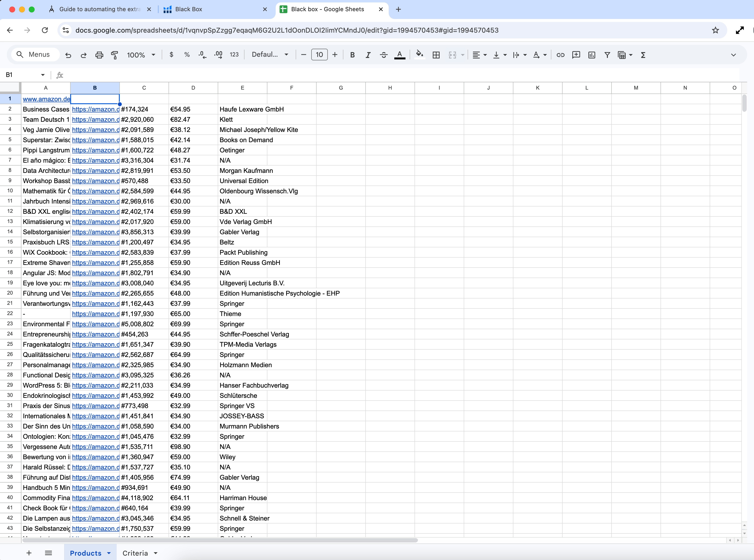Create a filter with funnel icon
The height and width of the screenshot is (560, 754).
607,55
